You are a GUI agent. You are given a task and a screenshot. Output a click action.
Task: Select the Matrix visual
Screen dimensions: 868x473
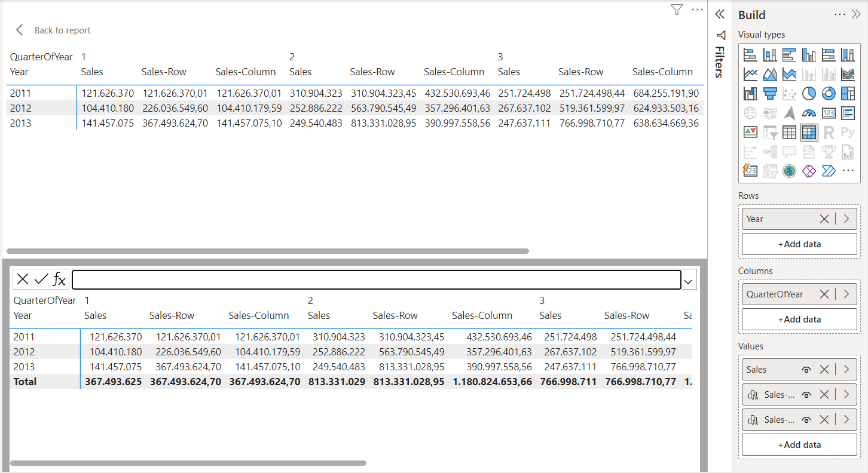point(809,132)
